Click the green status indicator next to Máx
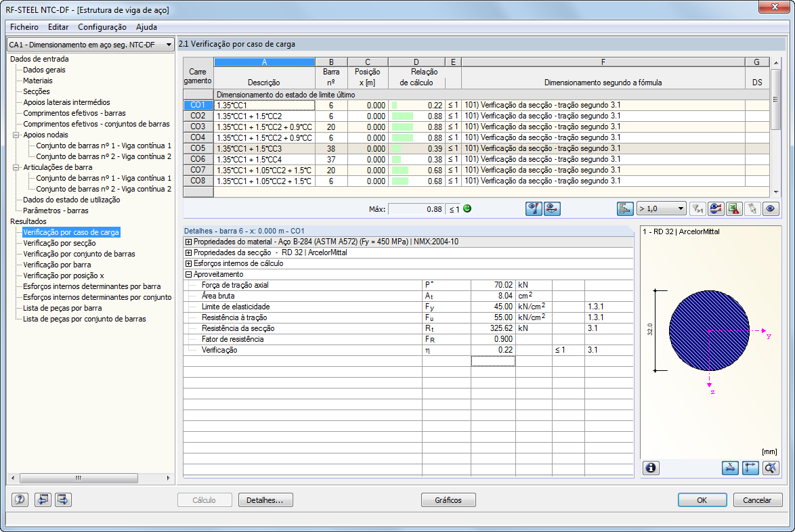 [467, 208]
